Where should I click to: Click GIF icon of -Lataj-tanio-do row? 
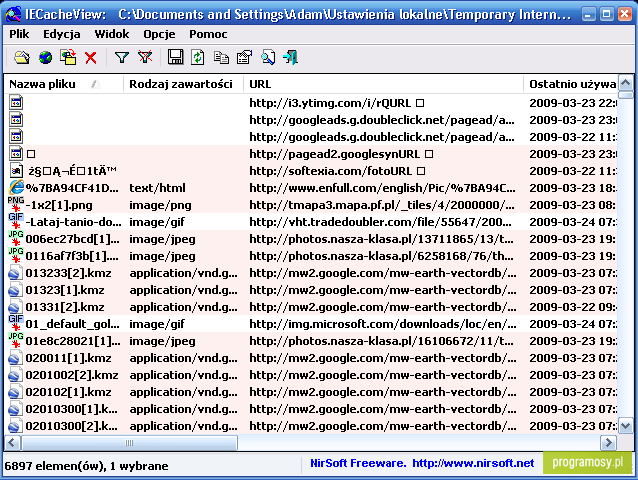pos(16,222)
